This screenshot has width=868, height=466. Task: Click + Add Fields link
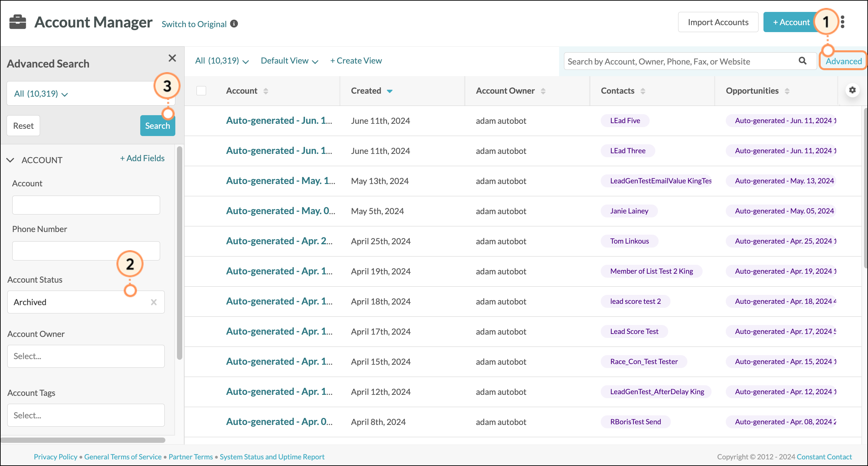pyautogui.click(x=142, y=158)
